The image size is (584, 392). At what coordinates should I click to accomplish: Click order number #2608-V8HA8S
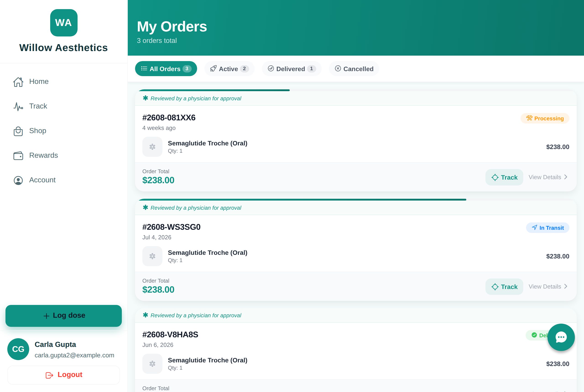point(170,335)
